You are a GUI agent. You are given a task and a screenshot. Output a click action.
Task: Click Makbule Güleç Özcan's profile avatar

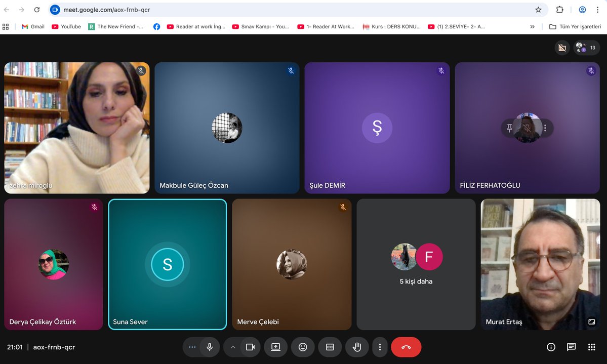tap(227, 128)
